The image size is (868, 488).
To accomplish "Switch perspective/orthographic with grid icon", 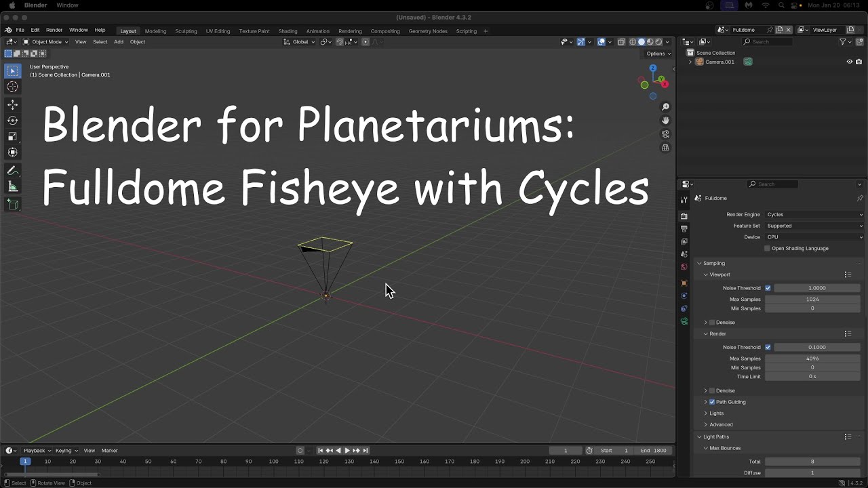I will [666, 148].
